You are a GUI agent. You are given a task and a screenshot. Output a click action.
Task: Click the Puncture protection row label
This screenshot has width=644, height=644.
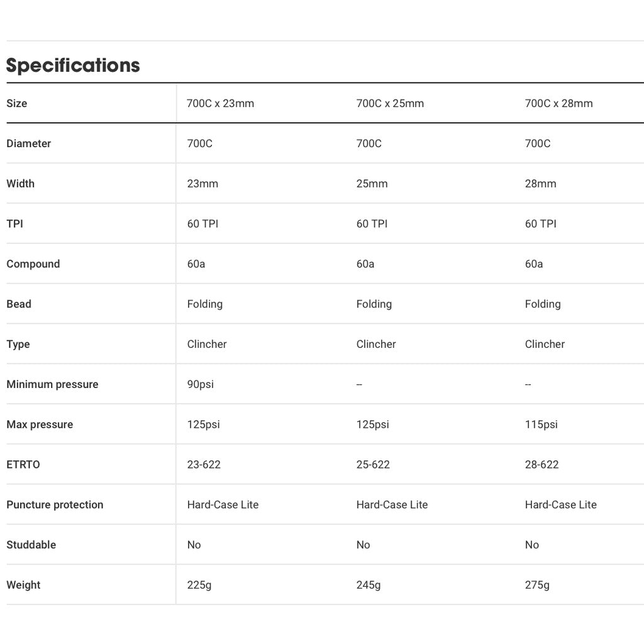click(55, 505)
